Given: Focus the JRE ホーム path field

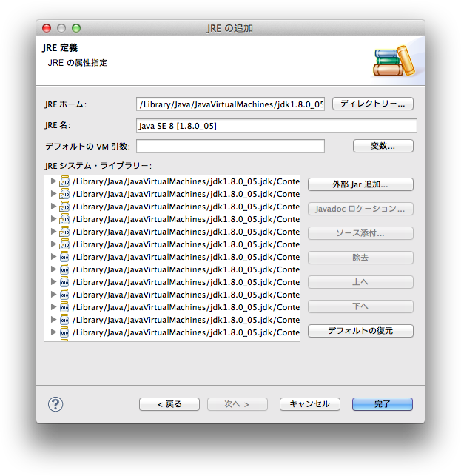Looking at the screenshot, I should pyautogui.click(x=230, y=104).
